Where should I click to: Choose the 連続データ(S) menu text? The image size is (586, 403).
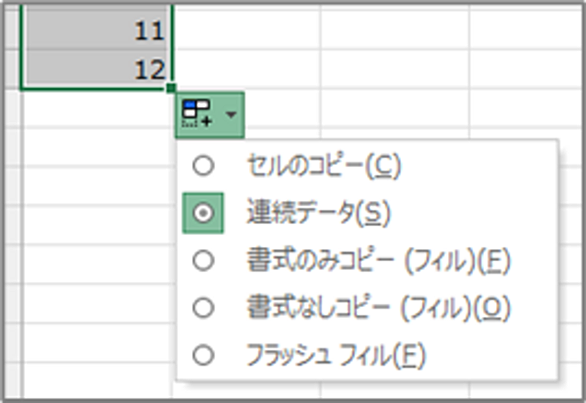[318, 213]
